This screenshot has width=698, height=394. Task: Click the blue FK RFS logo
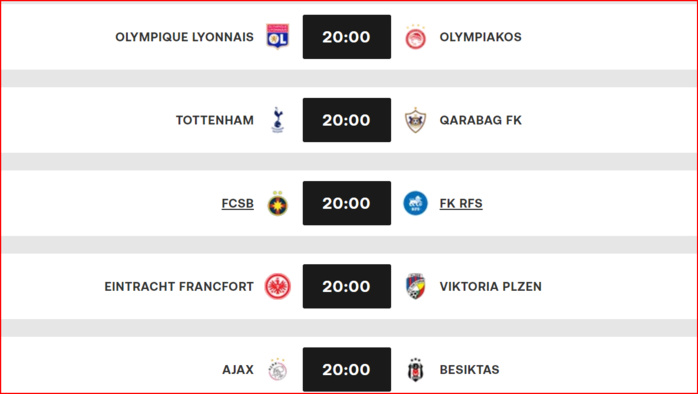point(415,203)
